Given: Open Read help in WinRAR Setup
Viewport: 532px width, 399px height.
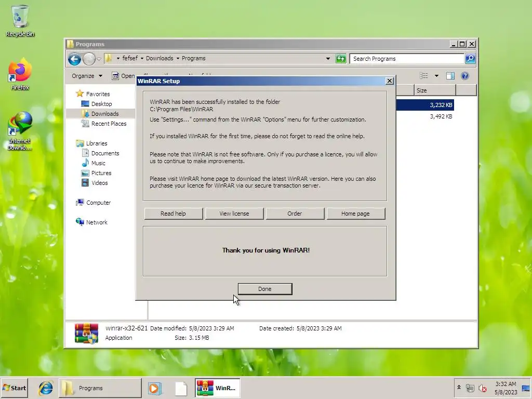Looking at the screenshot, I should click(x=173, y=214).
